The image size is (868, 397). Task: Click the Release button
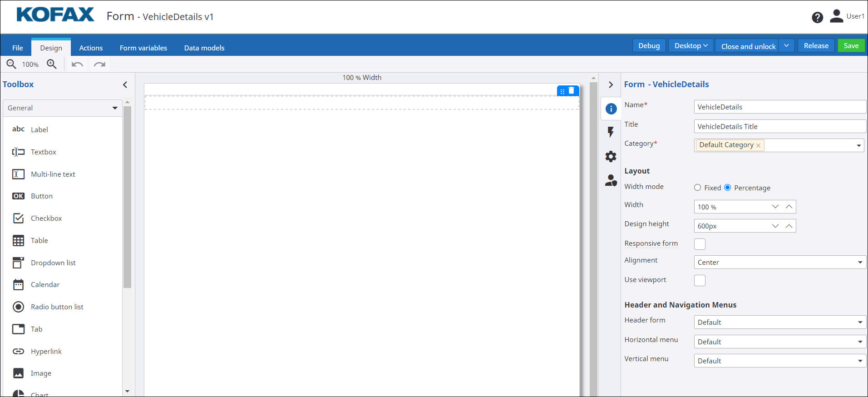tap(816, 45)
